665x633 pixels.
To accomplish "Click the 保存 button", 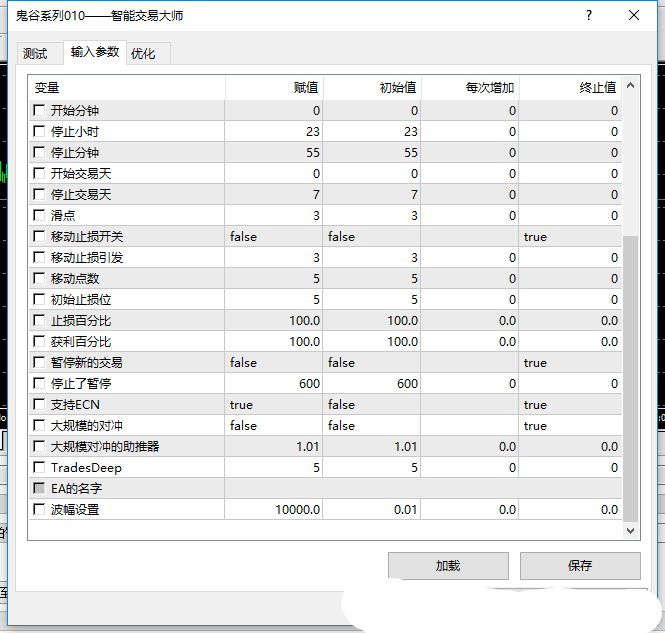I will coord(580,565).
